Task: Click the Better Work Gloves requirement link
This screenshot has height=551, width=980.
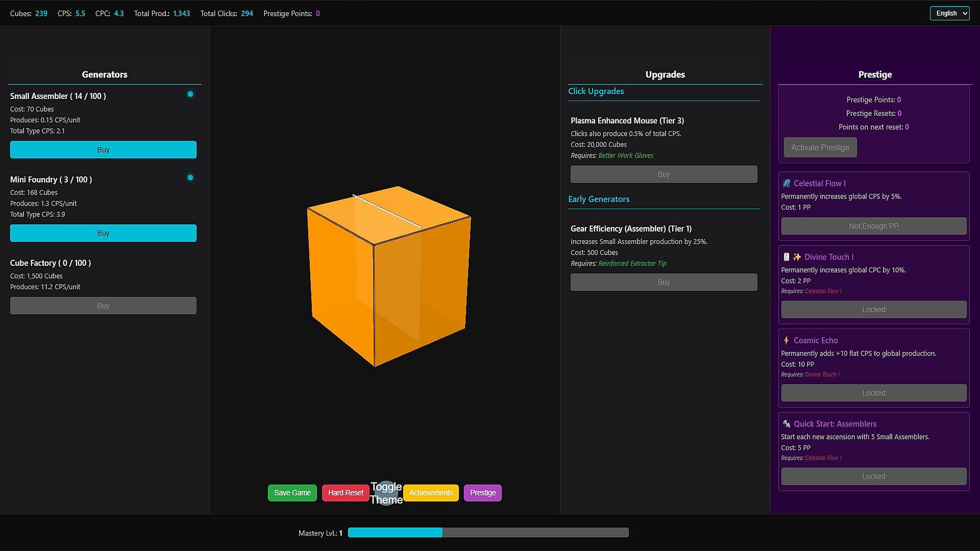Action: point(625,156)
